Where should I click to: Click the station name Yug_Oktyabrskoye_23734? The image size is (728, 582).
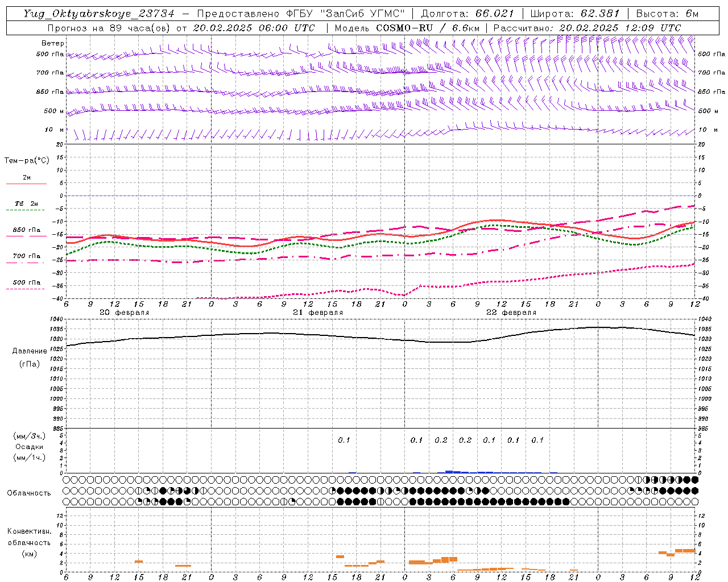99,14
